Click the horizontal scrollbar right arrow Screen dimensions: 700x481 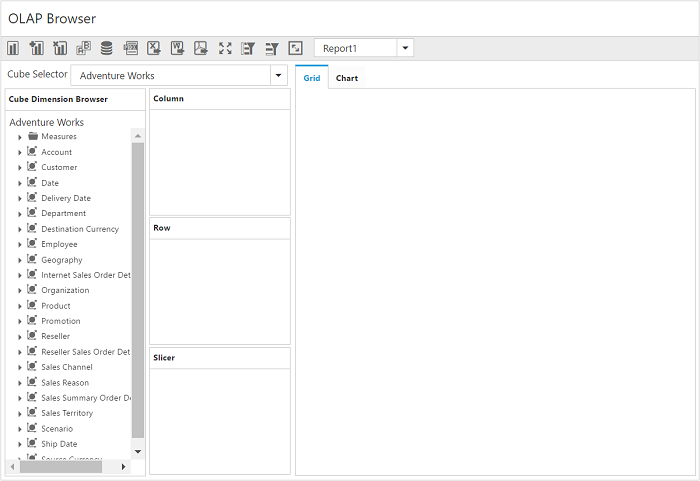coord(124,467)
